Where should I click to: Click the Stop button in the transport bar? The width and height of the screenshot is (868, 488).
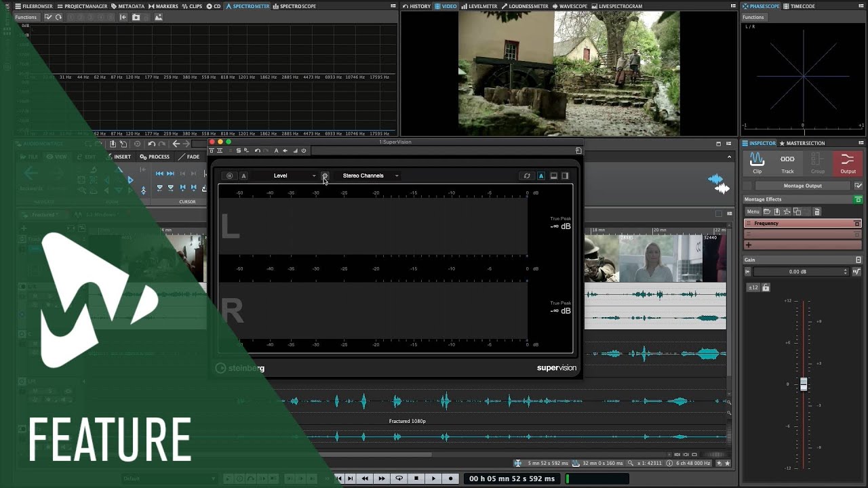416,479
